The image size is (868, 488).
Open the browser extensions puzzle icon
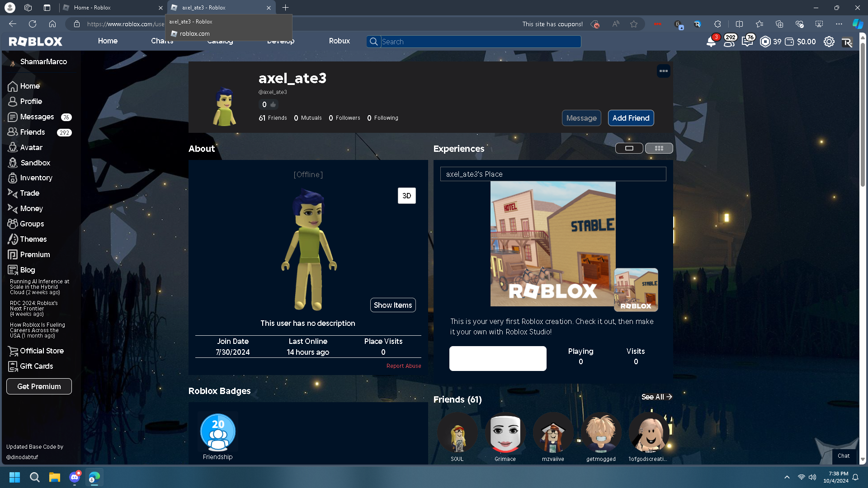click(x=717, y=24)
